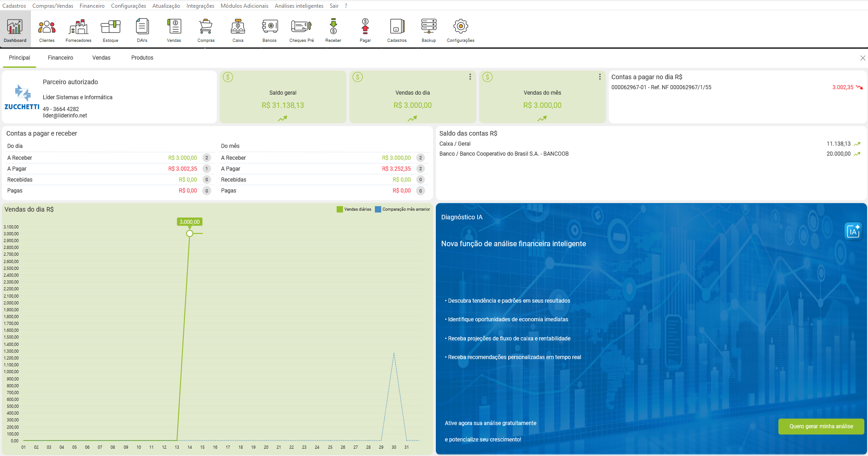Open the Cadastros toolbar icon

click(x=397, y=30)
